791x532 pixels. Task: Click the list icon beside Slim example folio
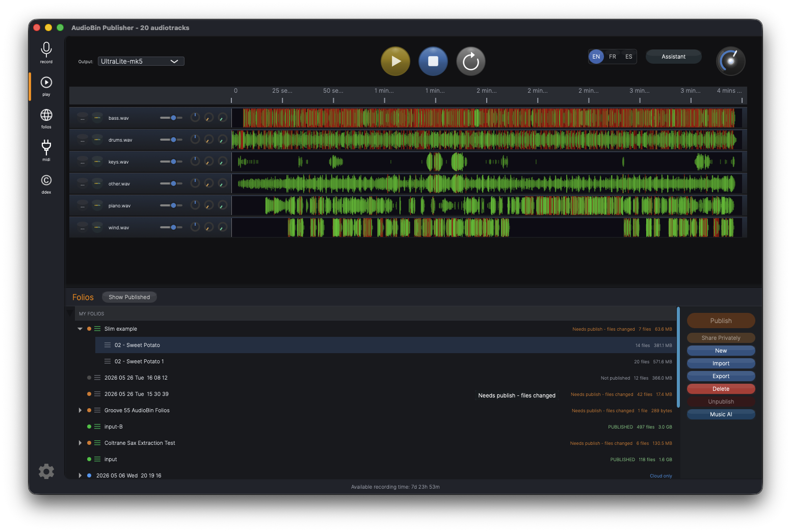point(97,329)
